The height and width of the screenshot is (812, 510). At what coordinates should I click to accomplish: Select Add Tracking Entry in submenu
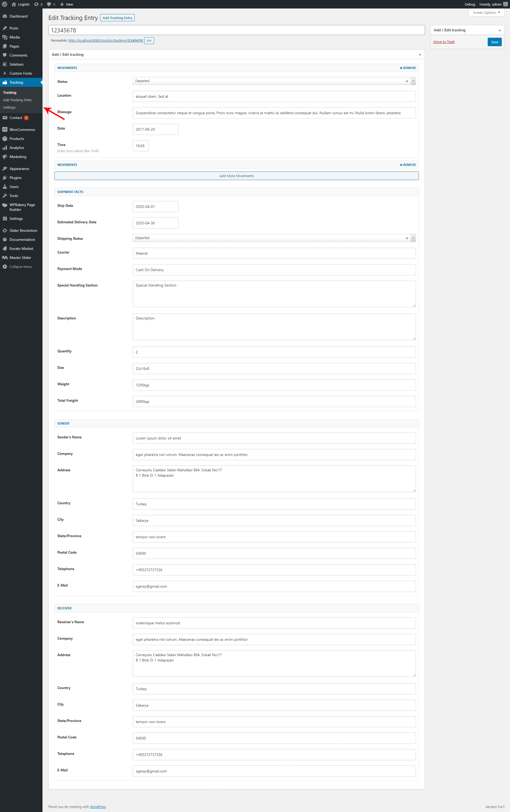(17, 100)
